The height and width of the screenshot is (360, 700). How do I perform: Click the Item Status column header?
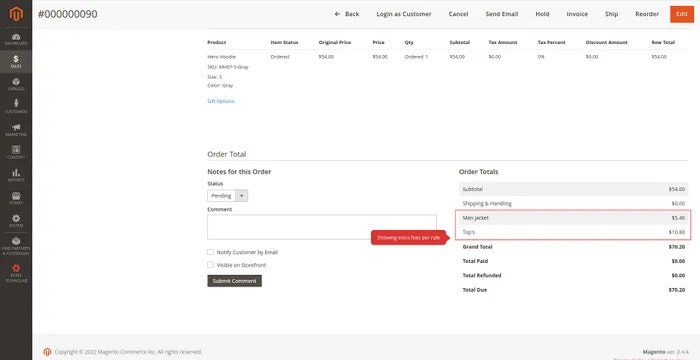click(x=284, y=42)
